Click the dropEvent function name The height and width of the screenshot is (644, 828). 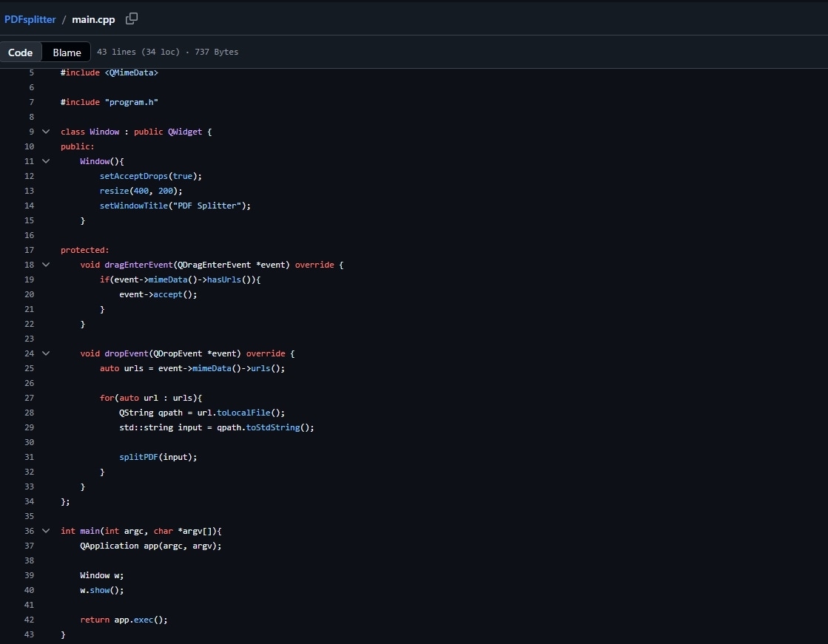point(127,353)
